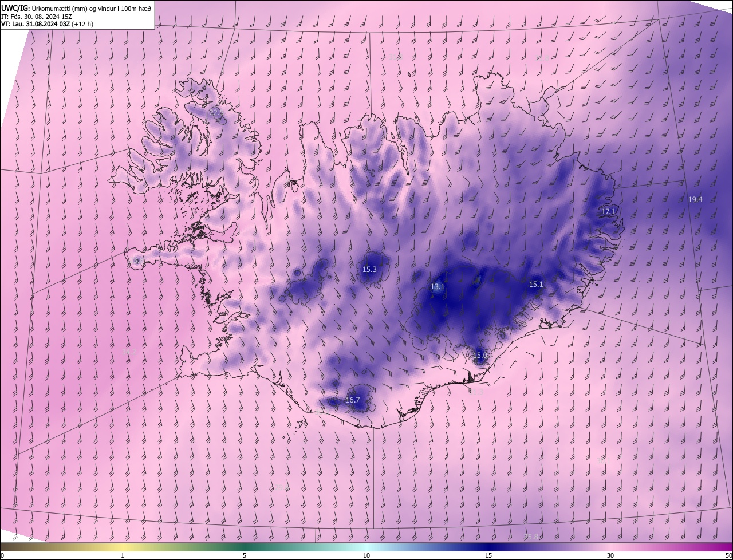Click the 15.1 value label on the map

(x=536, y=285)
